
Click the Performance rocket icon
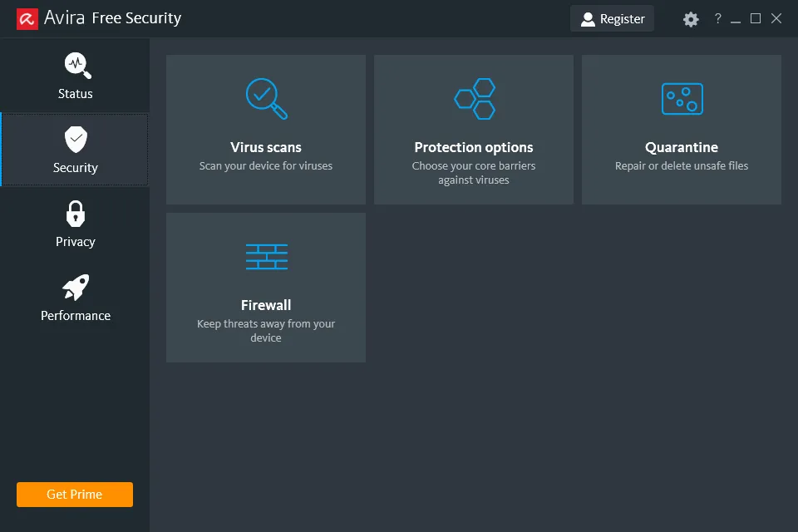coord(76,288)
